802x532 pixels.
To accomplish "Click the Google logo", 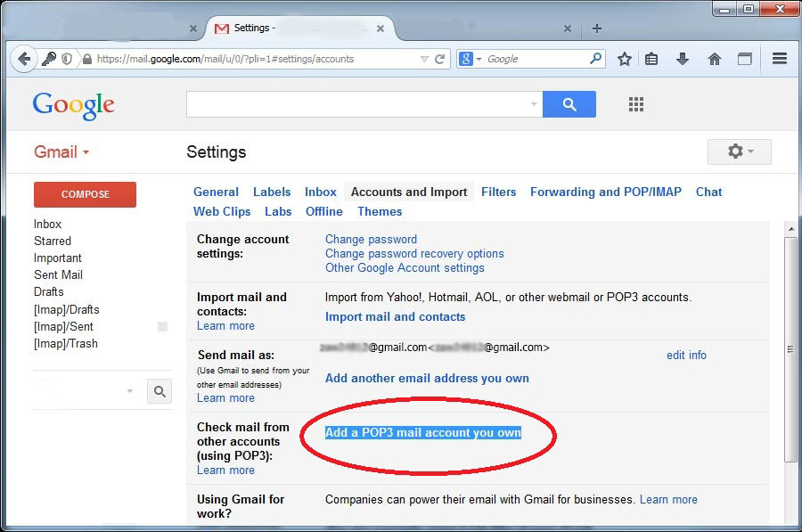I will pos(74,105).
